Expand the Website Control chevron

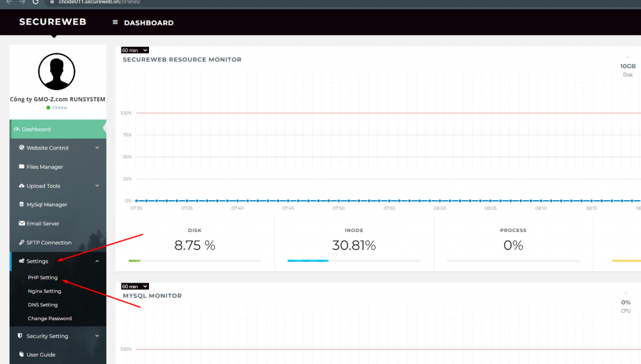pyautogui.click(x=97, y=148)
